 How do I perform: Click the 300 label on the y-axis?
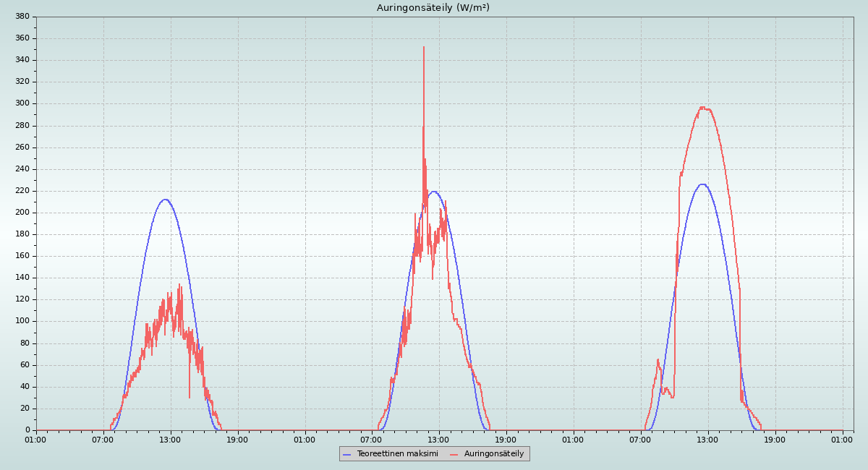click(22, 103)
